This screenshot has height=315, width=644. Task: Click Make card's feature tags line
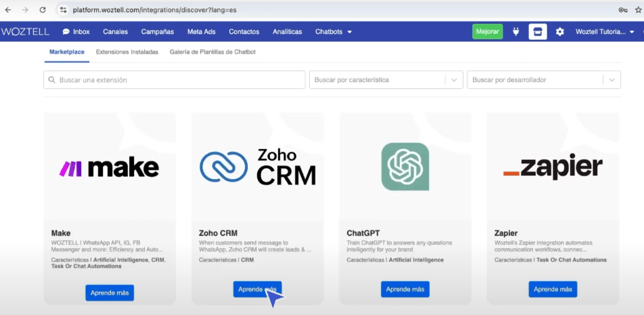tap(108, 264)
